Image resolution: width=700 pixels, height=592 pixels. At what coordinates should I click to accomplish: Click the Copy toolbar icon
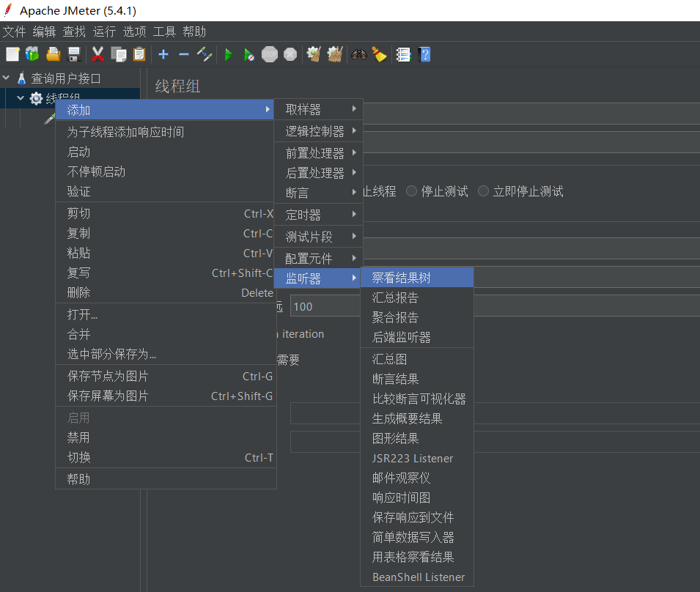pyautogui.click(x=118, y=54)
